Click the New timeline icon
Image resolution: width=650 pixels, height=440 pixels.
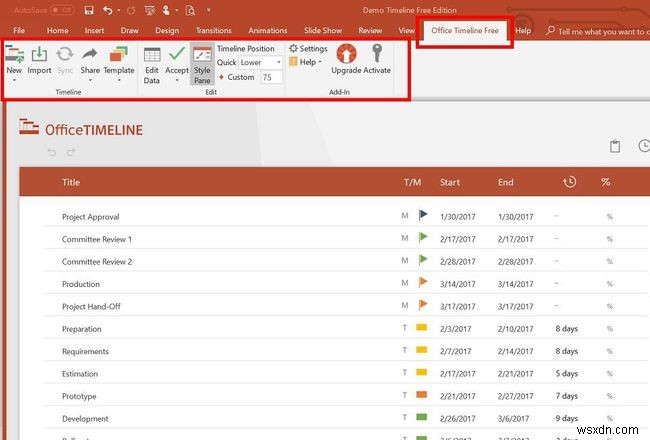tap(15, 54)
